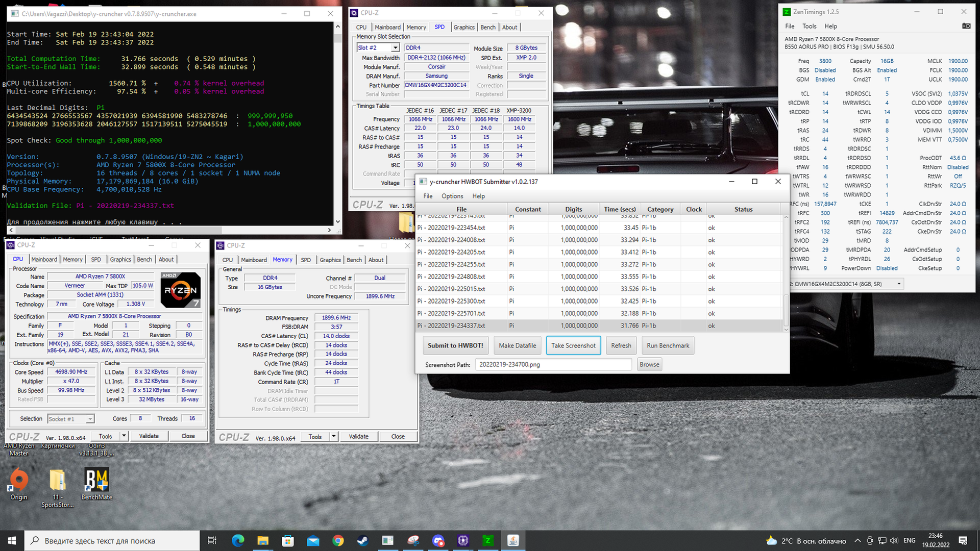Switch to SPD tab in CPU-Z Memory window
Image resolution: width=980 pixels, height=551 pixels.
[x=306, y=260]
